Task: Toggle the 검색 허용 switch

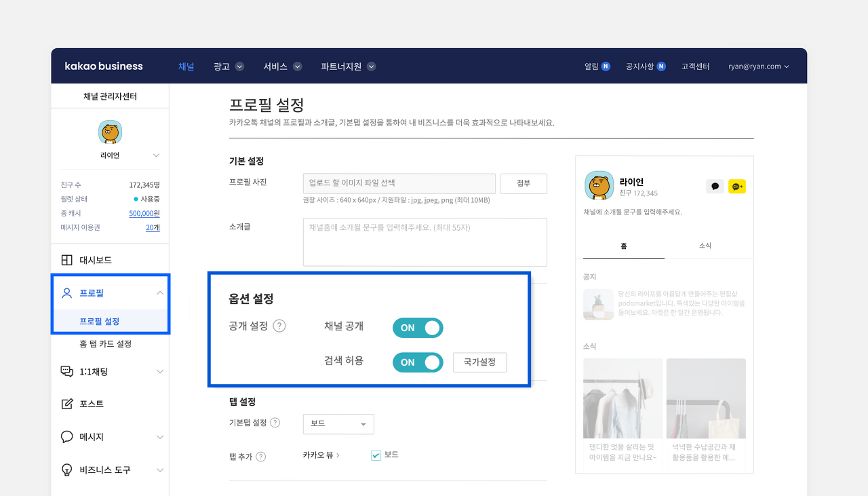Action: pyautogui.click(x=418, y=362)
